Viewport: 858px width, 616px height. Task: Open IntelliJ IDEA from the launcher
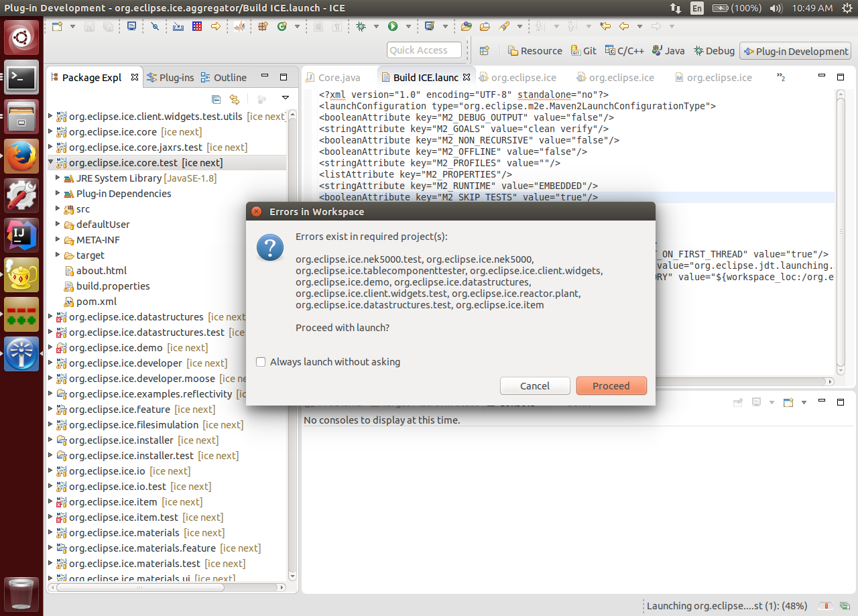click(x=21, y=235)
